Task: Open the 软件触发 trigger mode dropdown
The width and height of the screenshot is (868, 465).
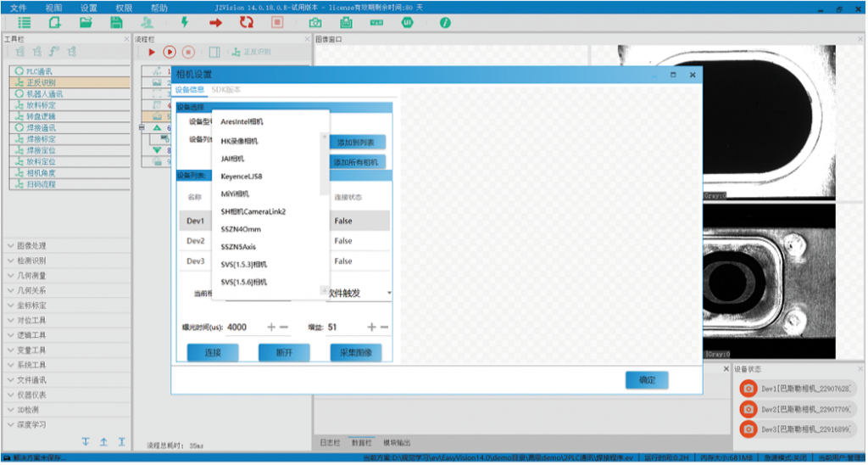Action: [361, 293]
